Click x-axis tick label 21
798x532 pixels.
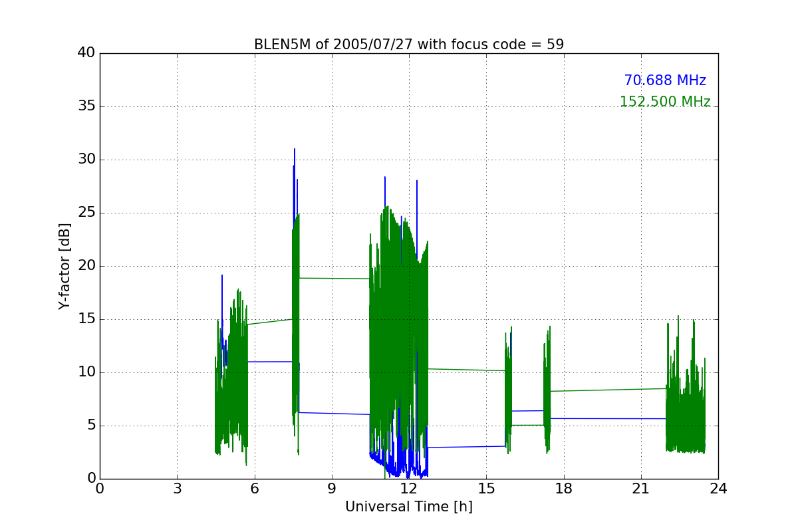pos(641,488)
